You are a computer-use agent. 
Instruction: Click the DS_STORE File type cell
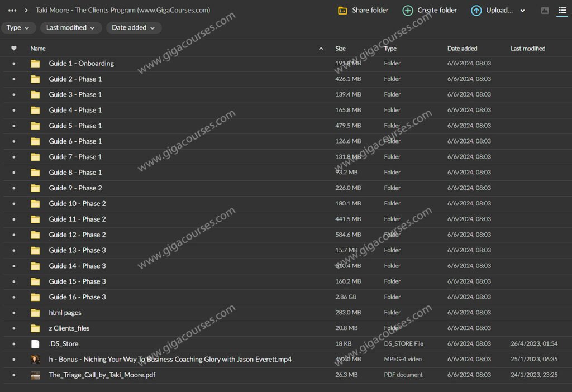pyautogui.click(x=403, y=344)
